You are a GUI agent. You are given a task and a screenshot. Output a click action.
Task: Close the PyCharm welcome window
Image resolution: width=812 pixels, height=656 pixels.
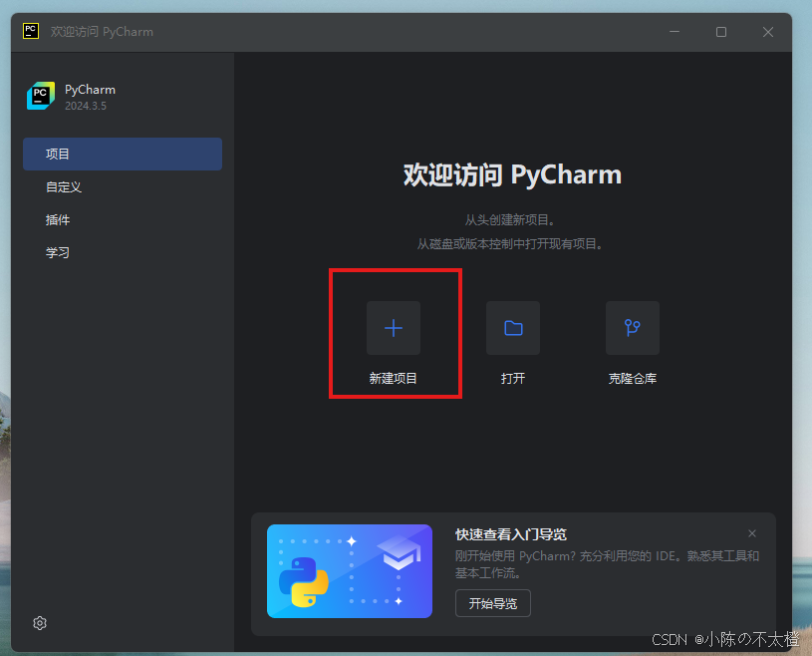tap(768, 32)
